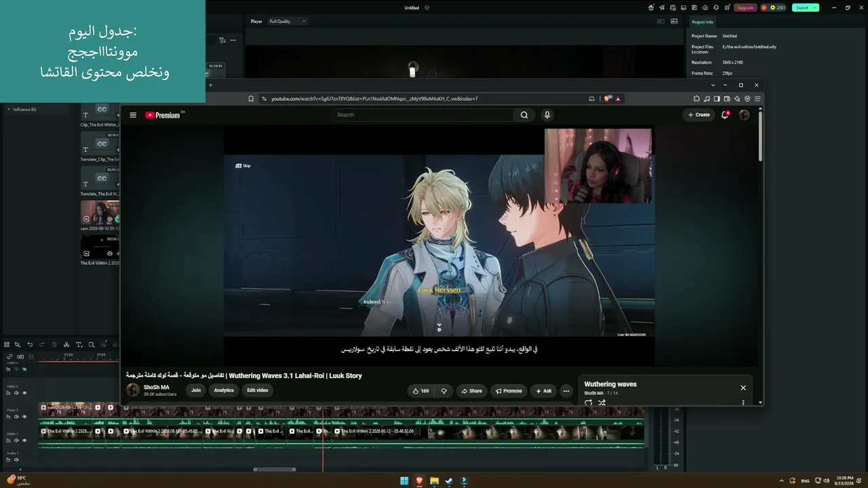Open the weather widget showing 38°C
This screenshot has width=868, height=488.
(x=18, y=481)
